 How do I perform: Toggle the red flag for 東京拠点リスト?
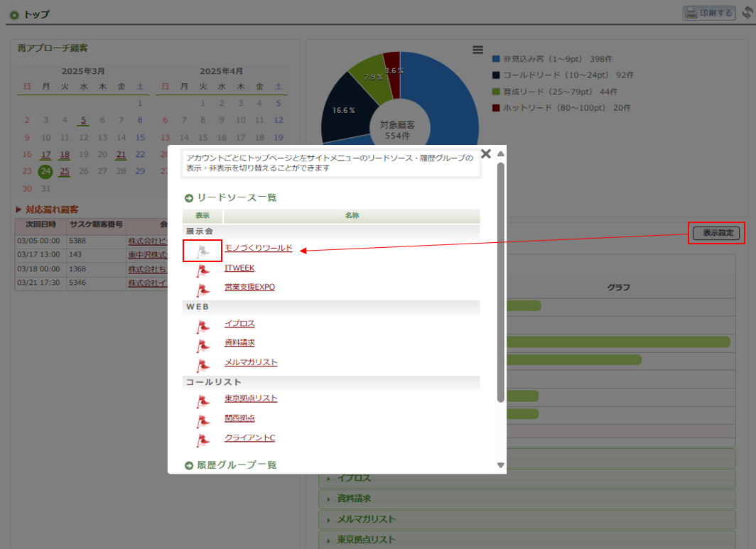coord(203,401)
